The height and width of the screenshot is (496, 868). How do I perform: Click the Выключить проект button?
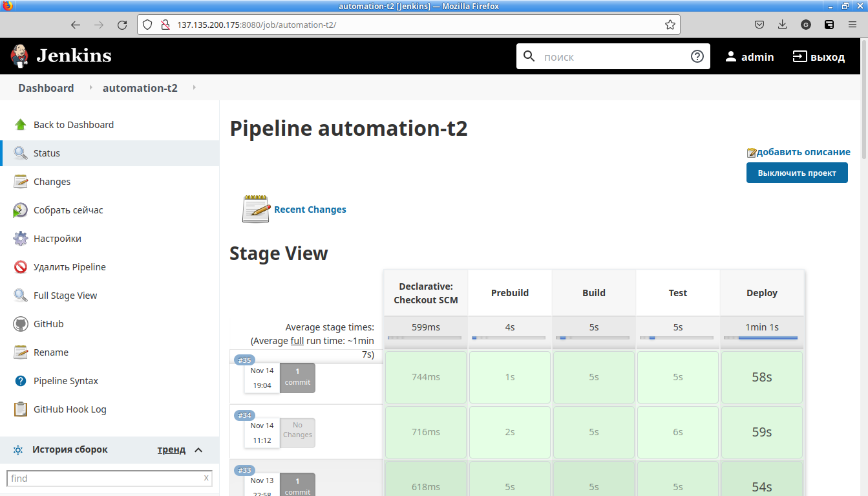pos(797,173)
